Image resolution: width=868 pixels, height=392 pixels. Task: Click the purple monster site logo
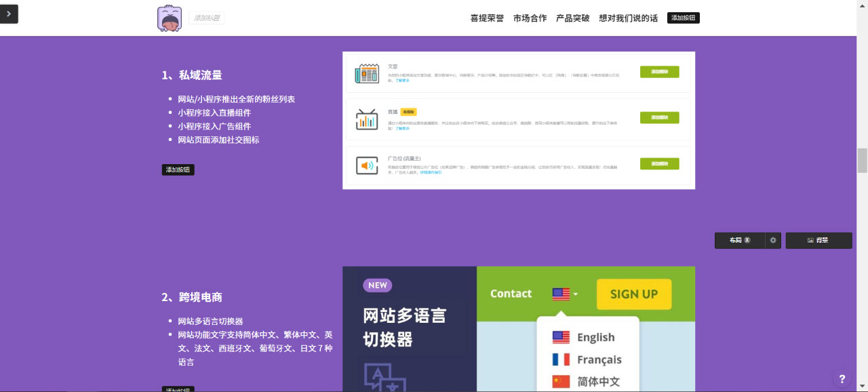tap(170, 18)
